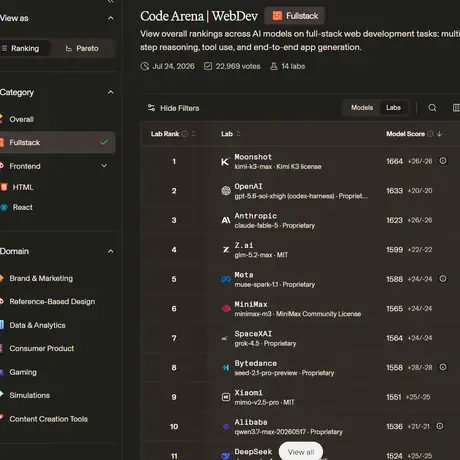Click the Alibaba Qwen logo icon
Viewport: 460px width, 460px height.
point(226,426)
